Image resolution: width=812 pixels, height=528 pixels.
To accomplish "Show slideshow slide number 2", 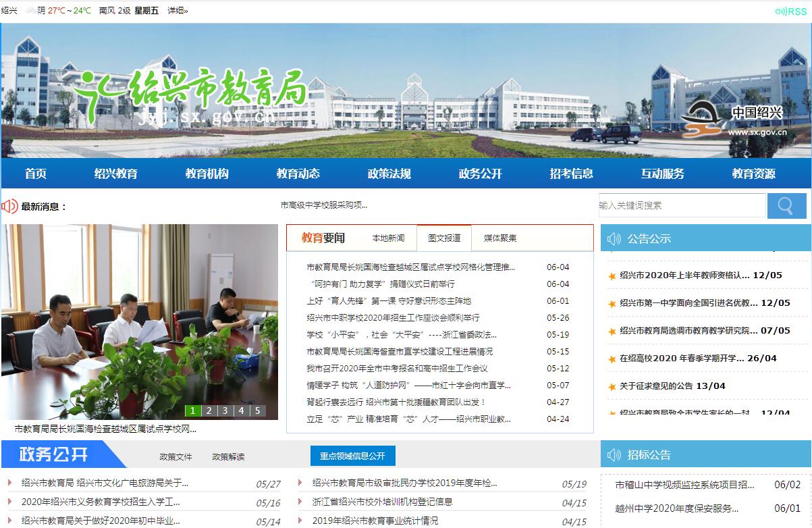I will (209, 411).
